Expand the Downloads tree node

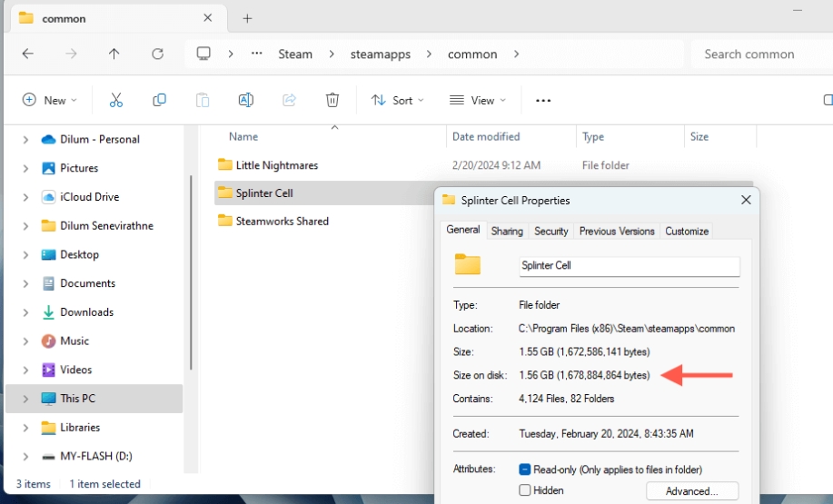point(25,312)
